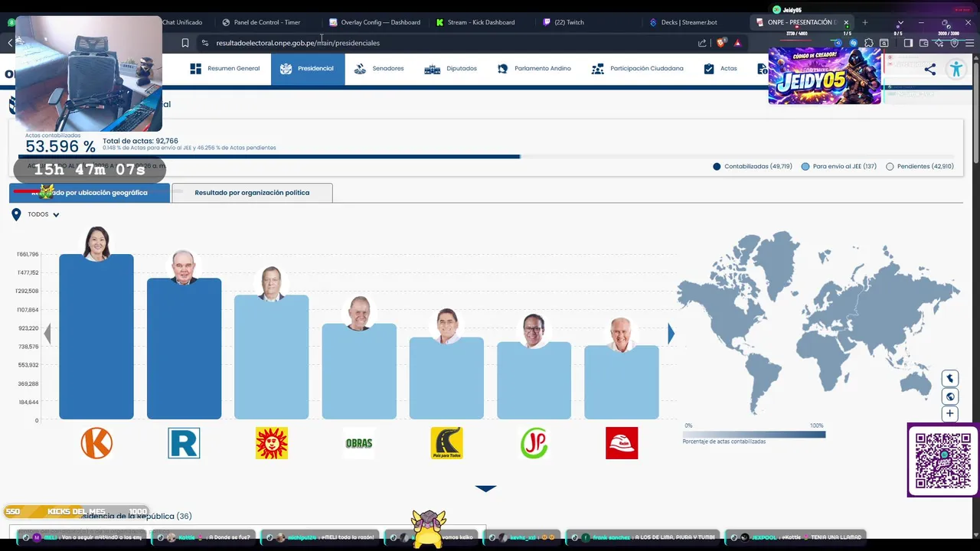This screenshot has width=980, height=551.
Task: Click the Porcentaje de actas gradient scale
Action: (x=754, y=435)
